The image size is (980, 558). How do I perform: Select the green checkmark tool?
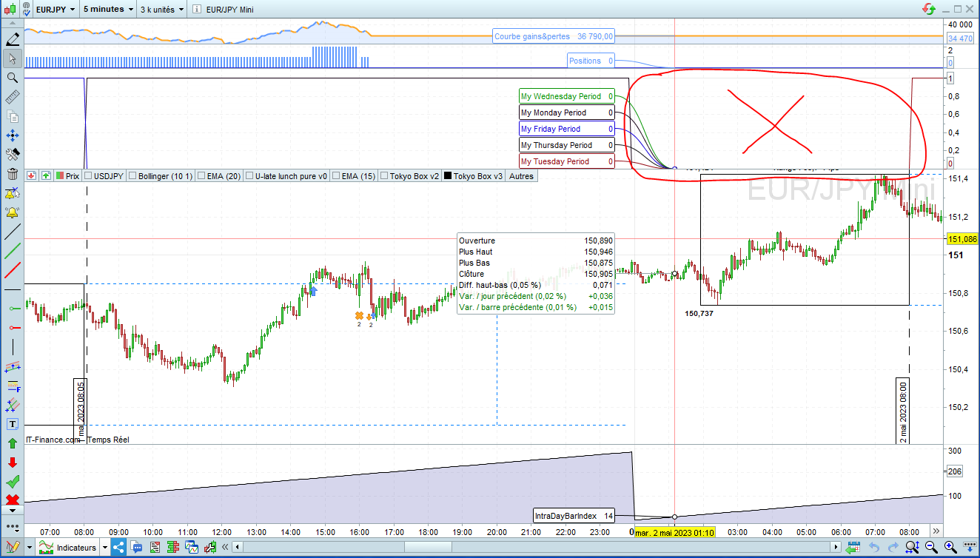(x=12, y=482)
